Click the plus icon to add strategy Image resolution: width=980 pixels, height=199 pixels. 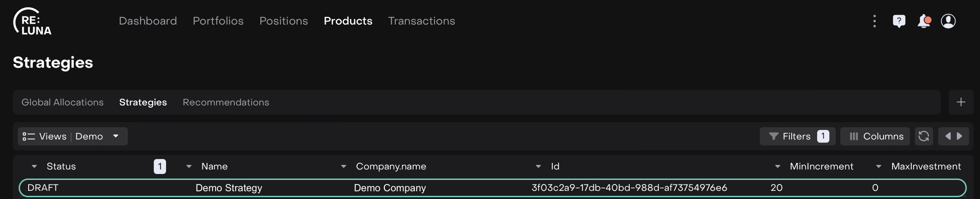[x=961, y=102]
